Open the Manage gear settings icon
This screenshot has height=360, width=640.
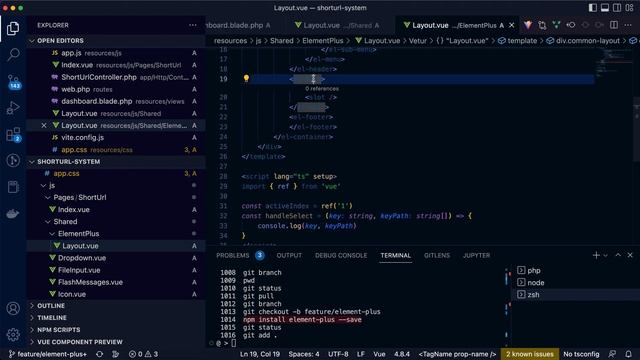click(13, 335)
